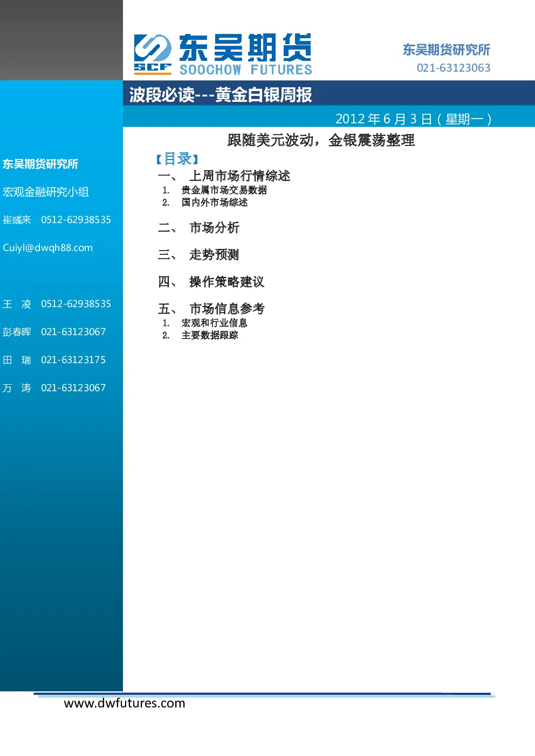Click the Soochow Futures SCF logo icon

click(153, 54)
